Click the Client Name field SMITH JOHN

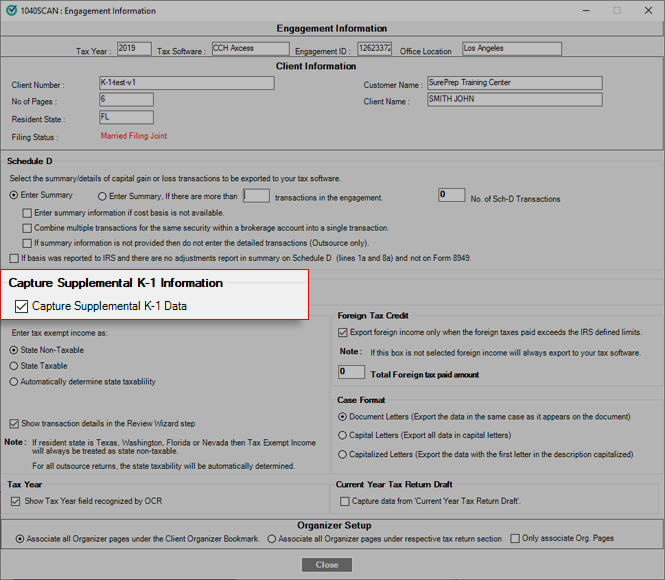point(515,100)
